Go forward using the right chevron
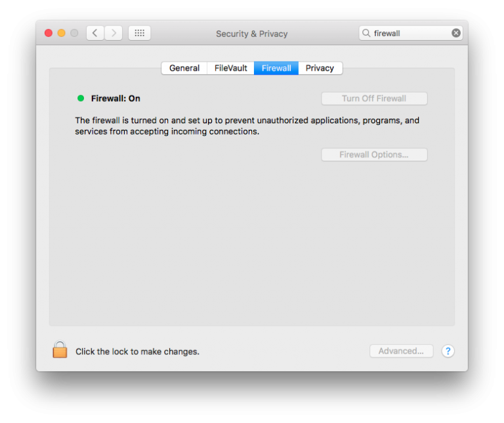The height and width of the screenshot is (423, 504). tap(114, 33)
